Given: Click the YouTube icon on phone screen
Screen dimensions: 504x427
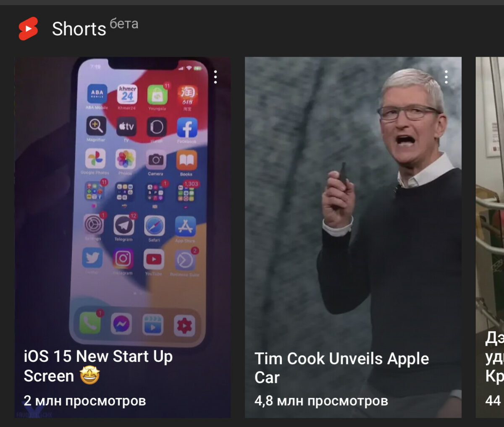Looking at the screenshot, I should [154, 259].
